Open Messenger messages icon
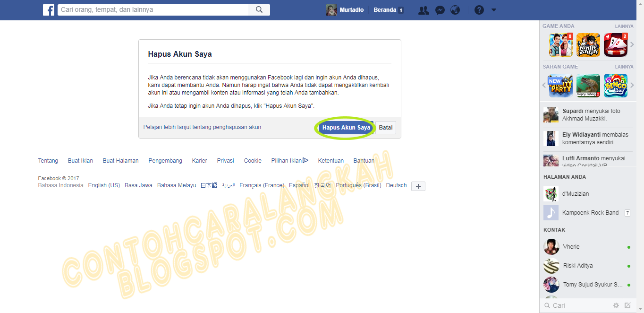The height and width of the screenshot is (313, 644). 440,10
